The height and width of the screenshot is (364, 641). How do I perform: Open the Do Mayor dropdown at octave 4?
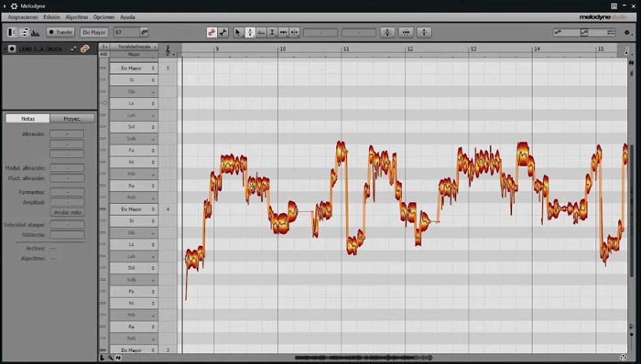click(x=134, y=209)
